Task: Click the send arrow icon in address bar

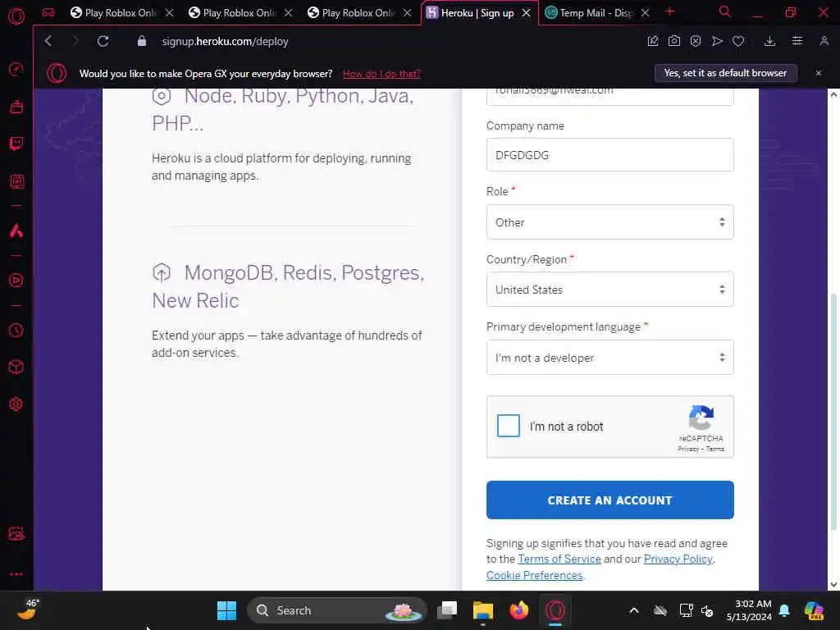Action: click(717, 41)
